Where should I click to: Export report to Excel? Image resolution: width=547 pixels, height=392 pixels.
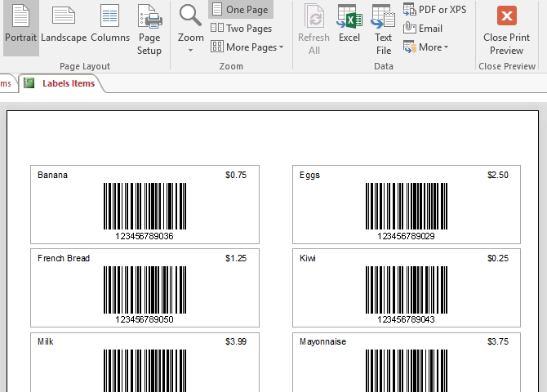[349, 24]
